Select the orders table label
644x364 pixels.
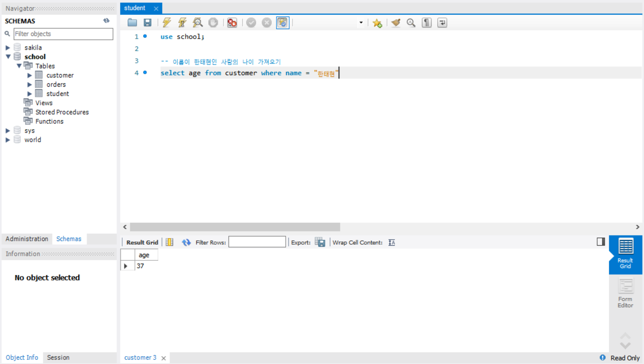[56, 84]
